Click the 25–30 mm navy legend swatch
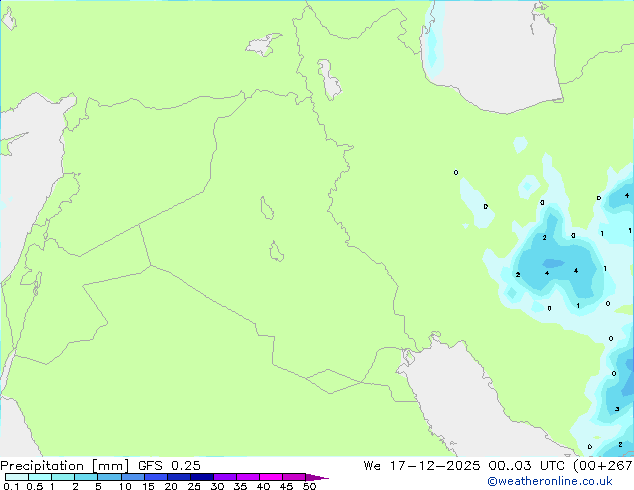Image resolution: width=634 pixels, height=490 pixels. pos(201,477)
